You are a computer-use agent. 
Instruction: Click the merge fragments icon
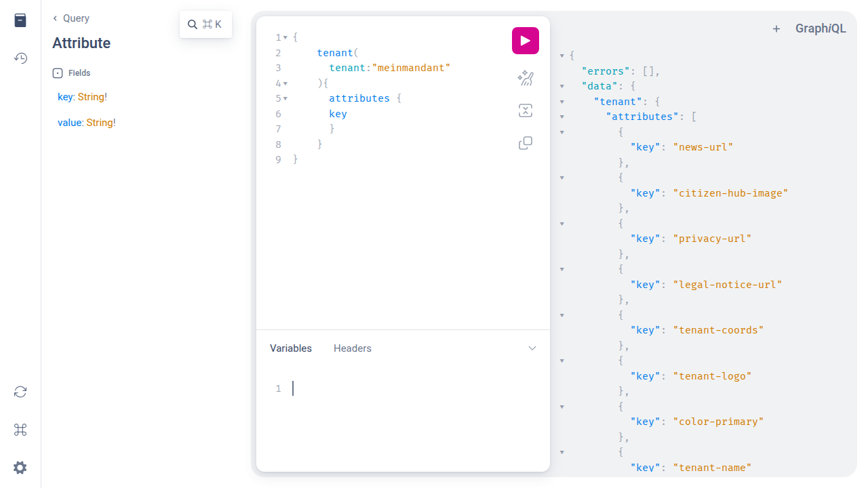point(525,111)
